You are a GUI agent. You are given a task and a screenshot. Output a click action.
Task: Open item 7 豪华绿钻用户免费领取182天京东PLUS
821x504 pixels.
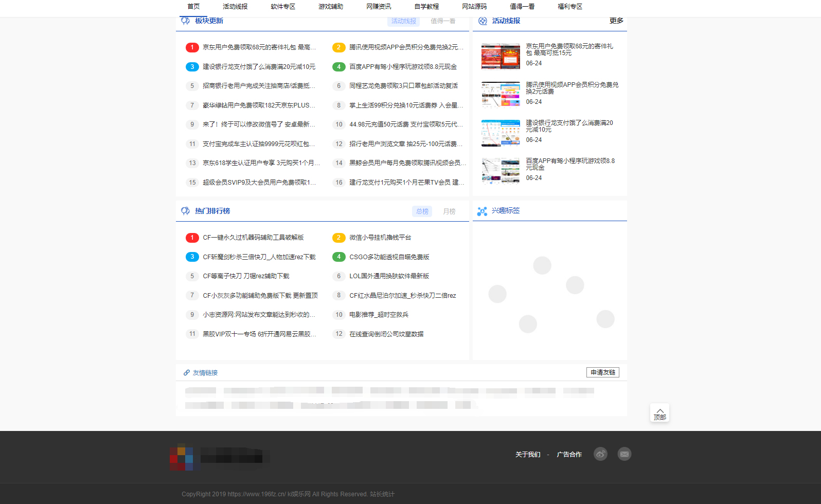pos(259,105)
